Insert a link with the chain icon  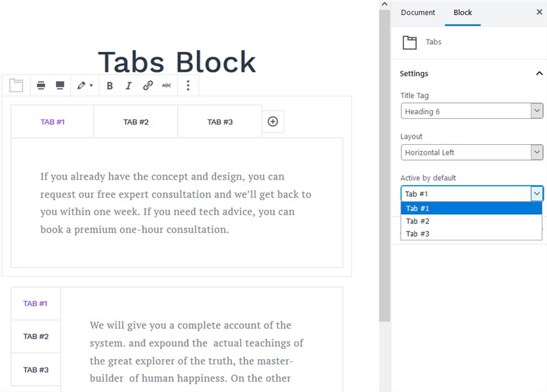click(x=148, y=85)
